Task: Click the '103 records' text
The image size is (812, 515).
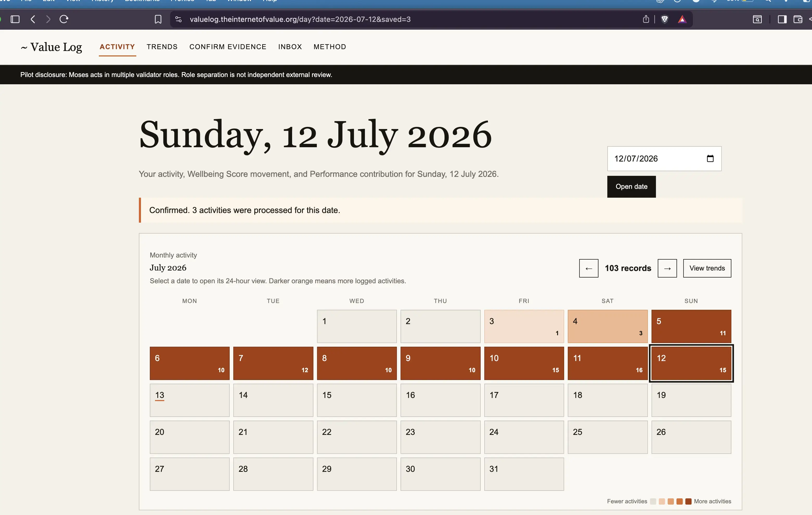Action: click(x=628, y=268)
